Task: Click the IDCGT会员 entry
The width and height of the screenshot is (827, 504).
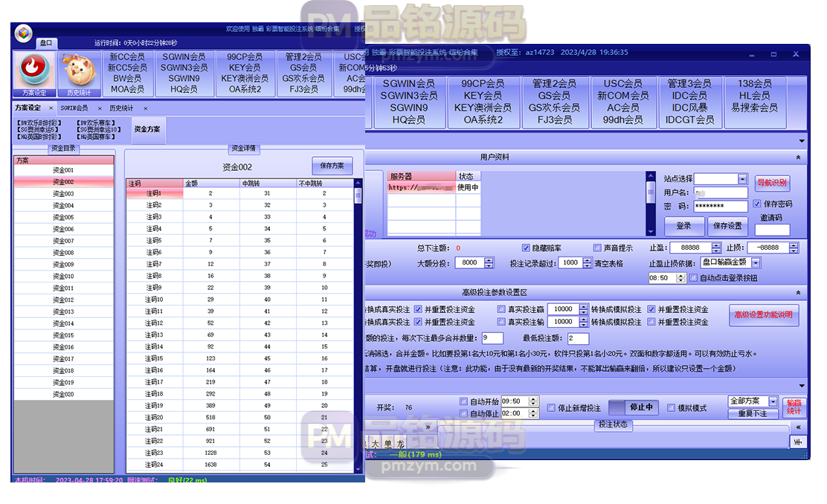Action: [689, 120]
